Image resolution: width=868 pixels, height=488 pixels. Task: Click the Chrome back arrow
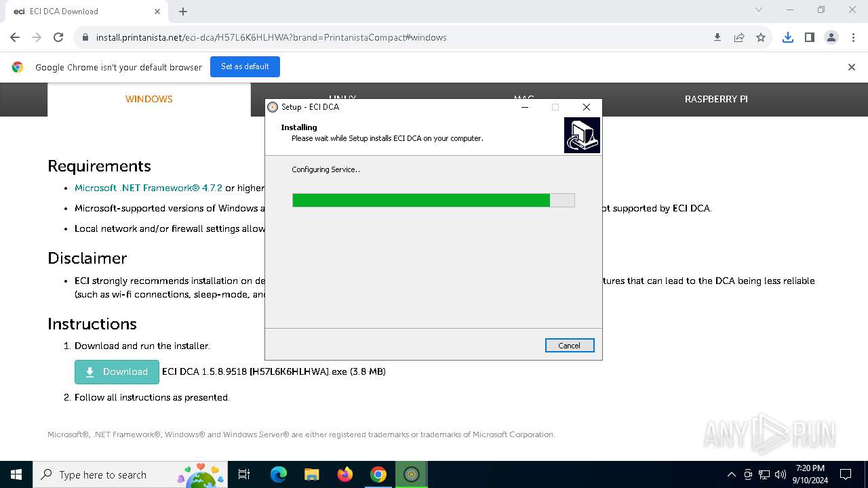click(x=15, y=37)
